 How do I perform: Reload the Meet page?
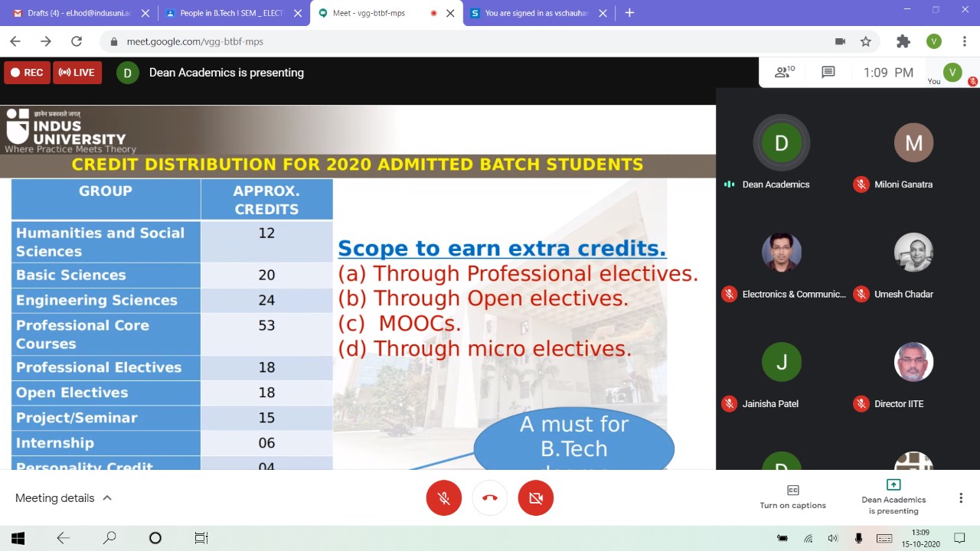coord(76,41)
